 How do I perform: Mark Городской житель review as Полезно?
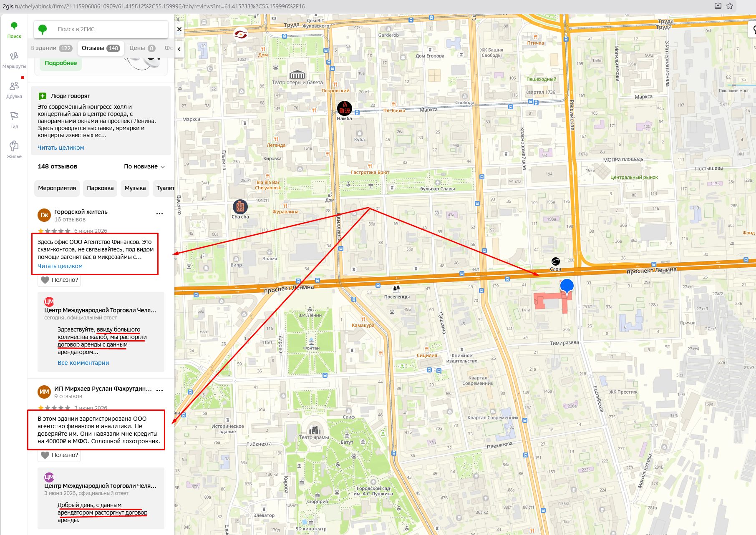59,280
